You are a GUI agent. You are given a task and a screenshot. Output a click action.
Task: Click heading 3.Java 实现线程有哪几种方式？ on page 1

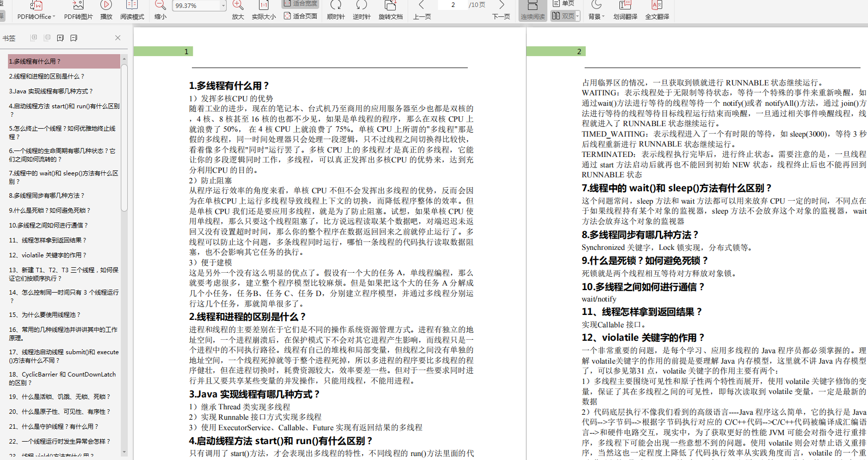[254, 394]
